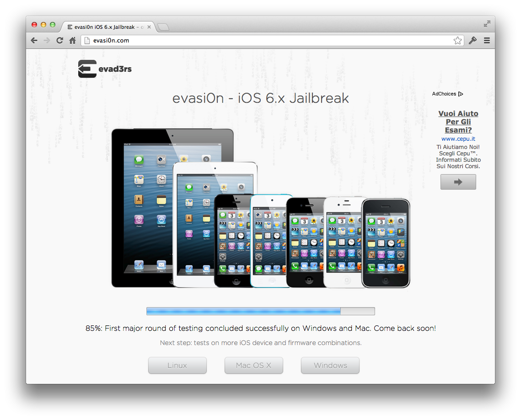Bookmark this page with the star icon
Viewport: 521px width, 420px height.
tap(457, 41)
